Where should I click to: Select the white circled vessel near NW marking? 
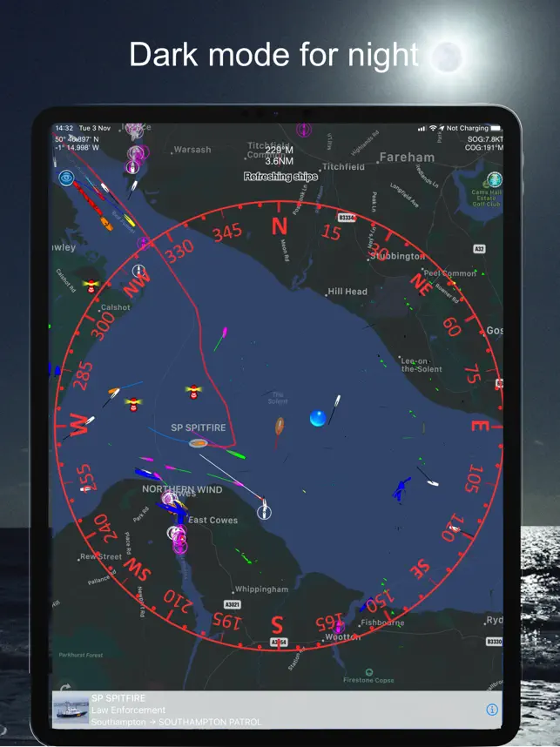[x=138, y=271]
